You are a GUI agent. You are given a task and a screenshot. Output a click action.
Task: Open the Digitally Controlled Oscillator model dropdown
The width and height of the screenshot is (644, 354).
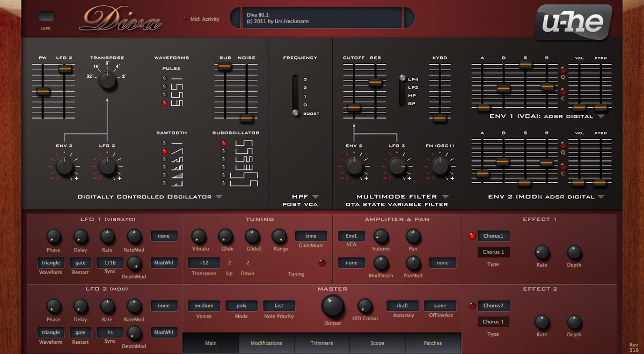coord(219,197)
